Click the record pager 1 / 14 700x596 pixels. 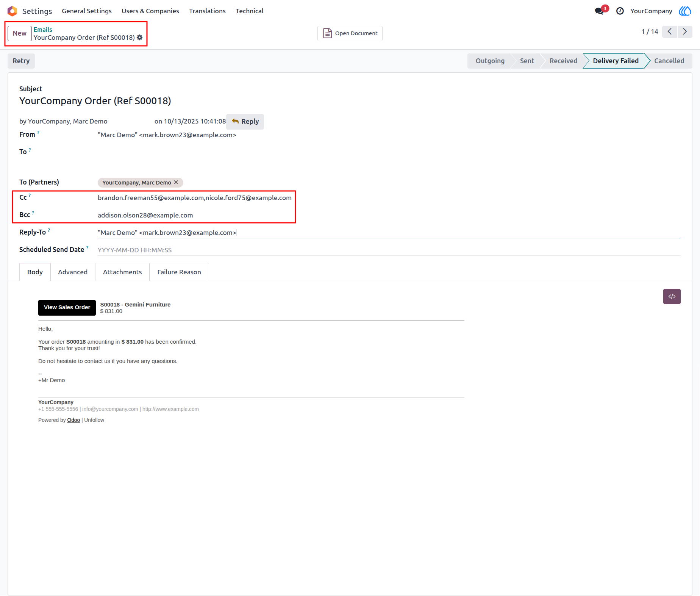650,31
